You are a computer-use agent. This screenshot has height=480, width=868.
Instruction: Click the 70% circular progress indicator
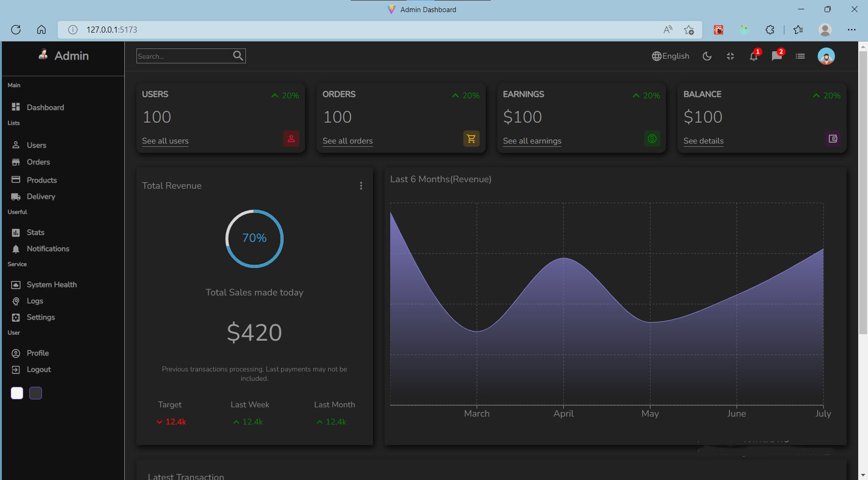254,238
